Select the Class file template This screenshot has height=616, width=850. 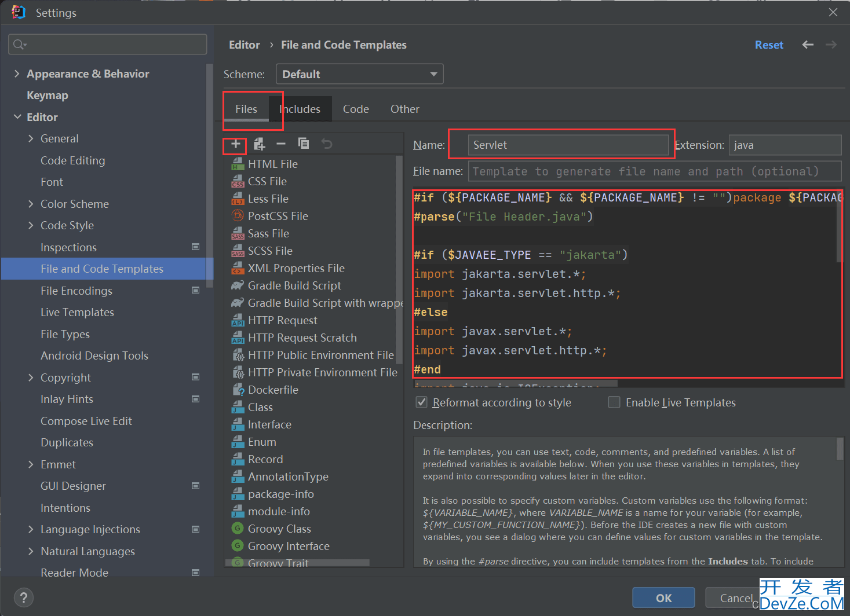point(260,407)
